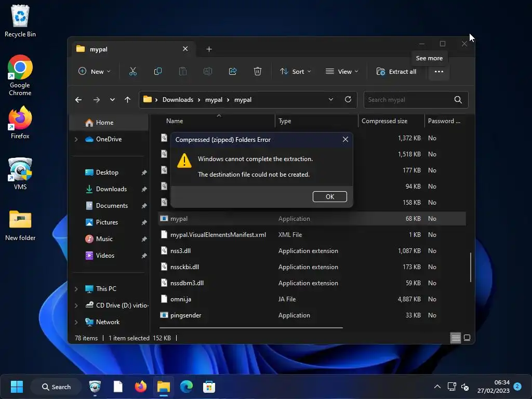Open Microsoft Store from taskbar
This screenshot has height=399, width=532.
pos(209,387)
